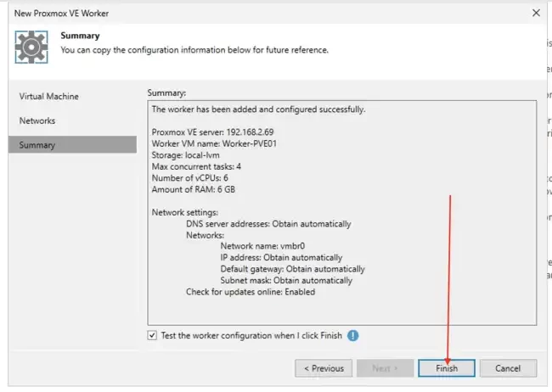Image resolution: width=552 pixels, height=392 pixels.
Task: Click the copy configuration information description text
Action: pyautogui.click(x=194, y=50)
